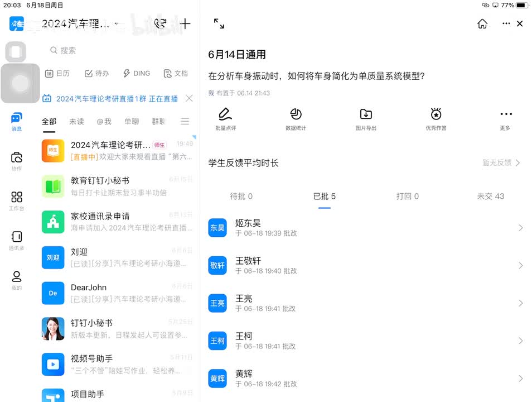Open the phone call icon in header
532x402 pixels.
(x=160, y=23)
